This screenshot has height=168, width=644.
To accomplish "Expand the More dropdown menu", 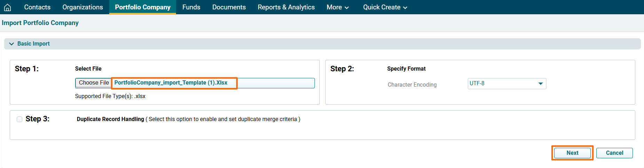I will (x=337, y=7).
